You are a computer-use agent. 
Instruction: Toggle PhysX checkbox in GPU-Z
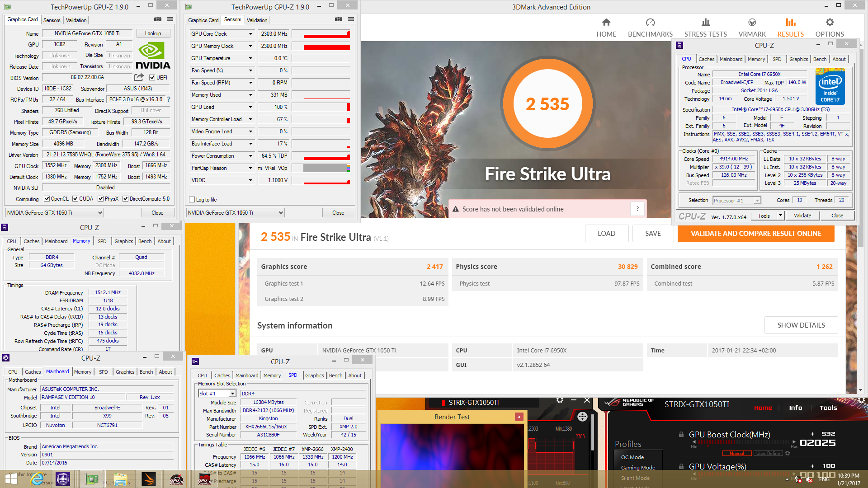pyautogui.click(x=101, y=199)
